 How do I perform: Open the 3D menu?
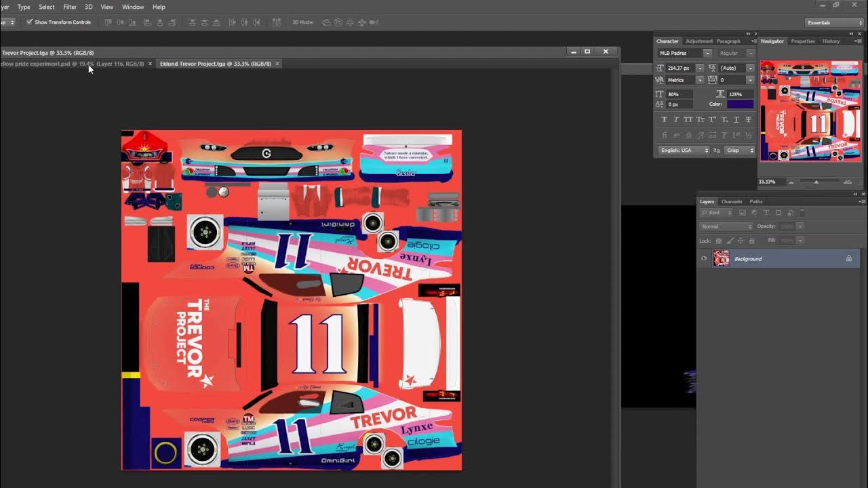pos(88,7)
